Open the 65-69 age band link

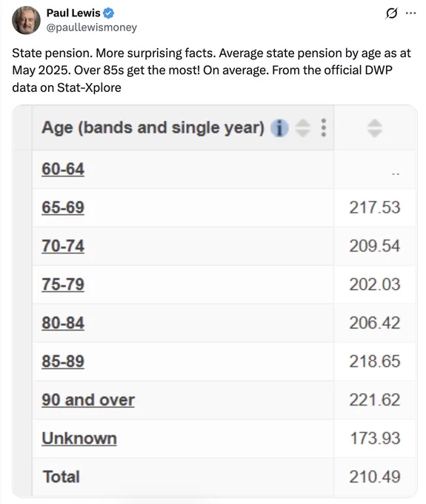tap(63, 208)
